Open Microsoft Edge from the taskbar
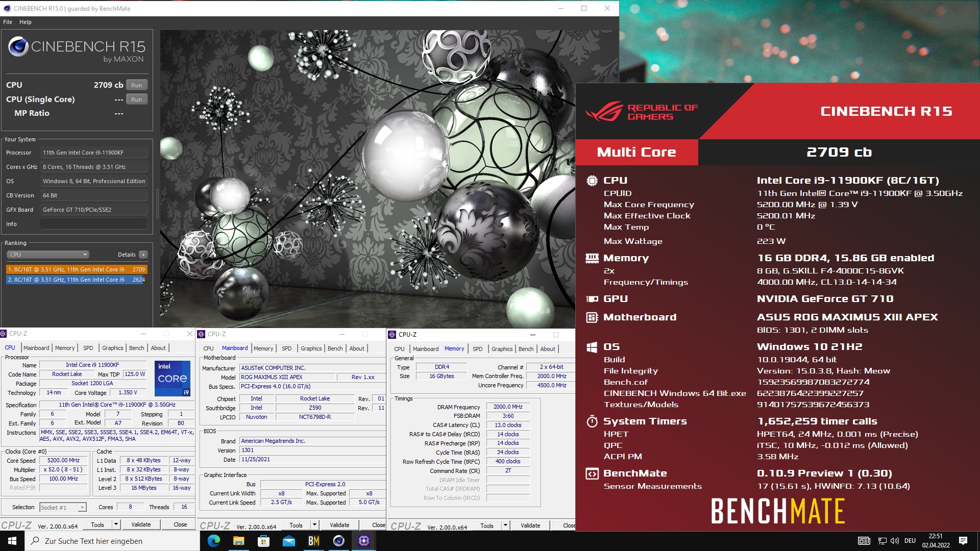This screenshot has height=551, width=980. (214, 541)
